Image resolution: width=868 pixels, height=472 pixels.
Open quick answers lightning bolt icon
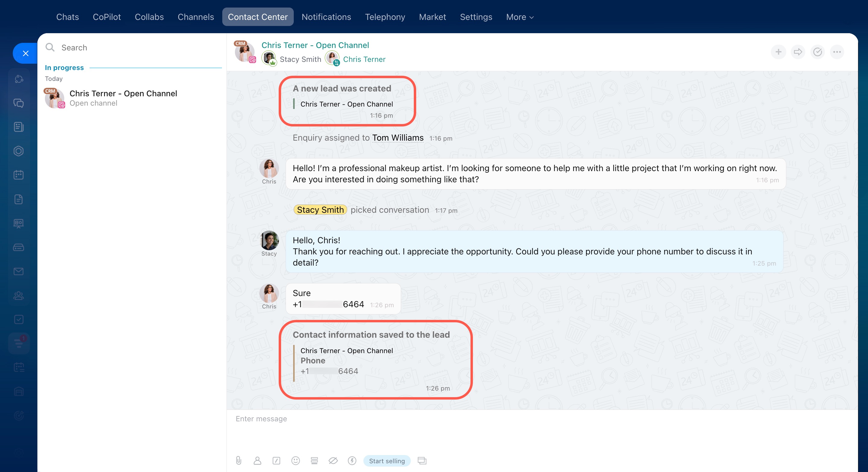352,461
